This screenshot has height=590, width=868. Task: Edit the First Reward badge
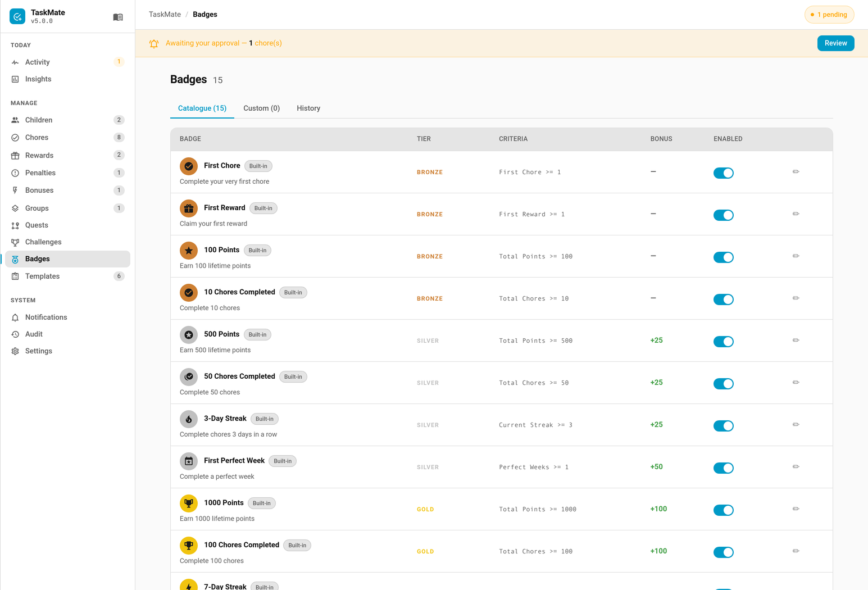tap(796, 214)
